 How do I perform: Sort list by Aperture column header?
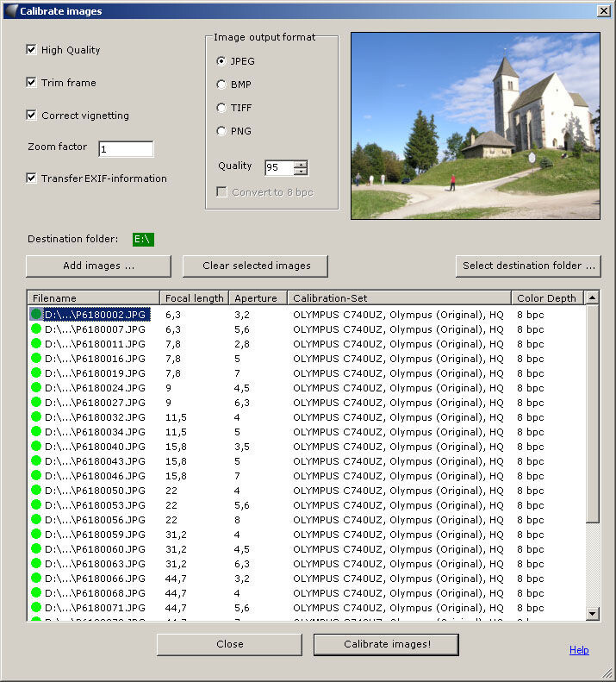(258, 298)
